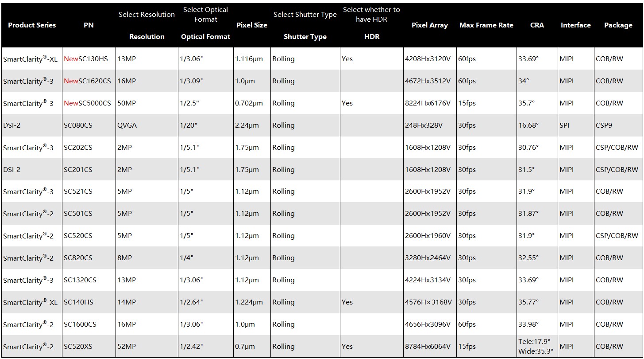Open part number SC1600CS

pos(80,324)
